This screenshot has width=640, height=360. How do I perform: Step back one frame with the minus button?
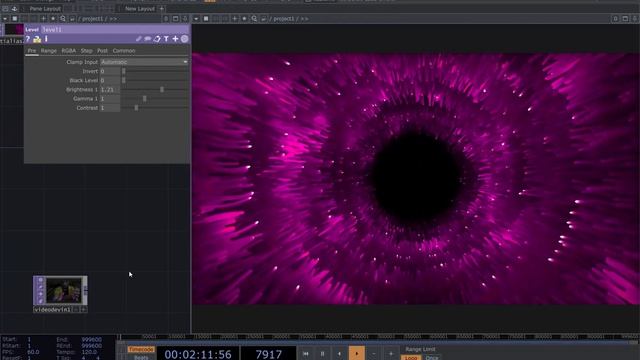pos(373,353)
